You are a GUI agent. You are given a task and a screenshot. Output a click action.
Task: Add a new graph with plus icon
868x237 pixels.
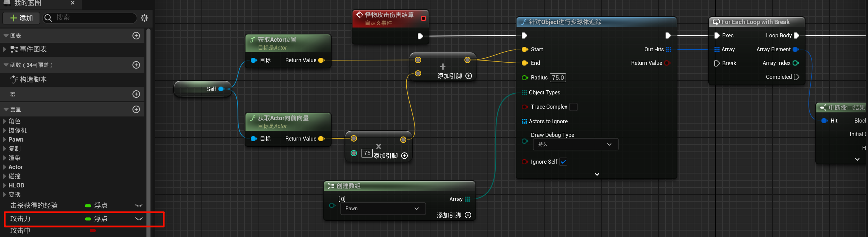click(x=136, y=36)
